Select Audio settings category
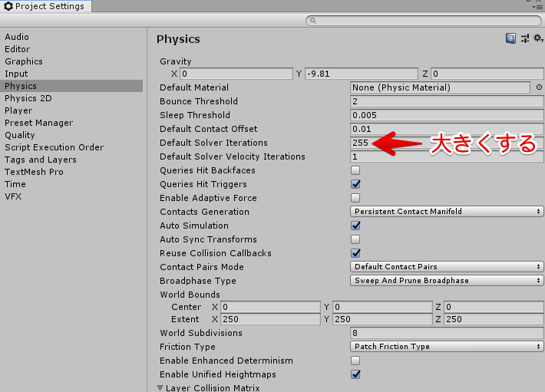This screenshot has height=392, width=545. click(71, 37)
